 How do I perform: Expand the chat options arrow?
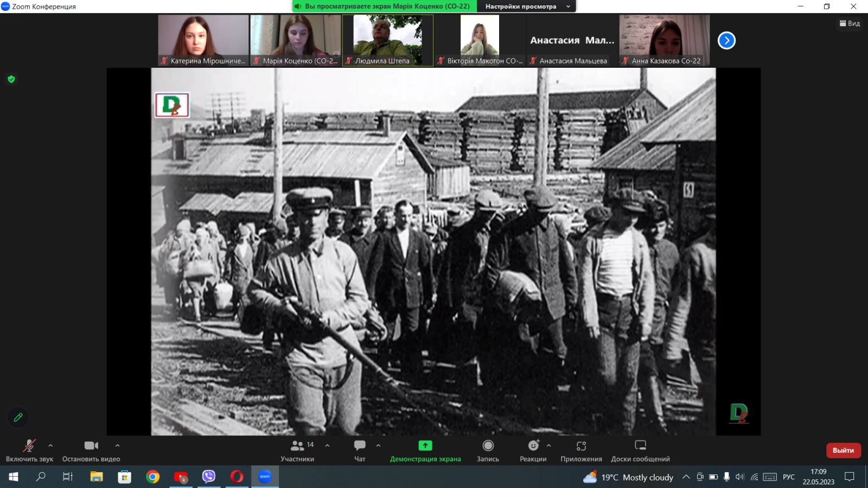pyautogui.click(x=378, y=445)
